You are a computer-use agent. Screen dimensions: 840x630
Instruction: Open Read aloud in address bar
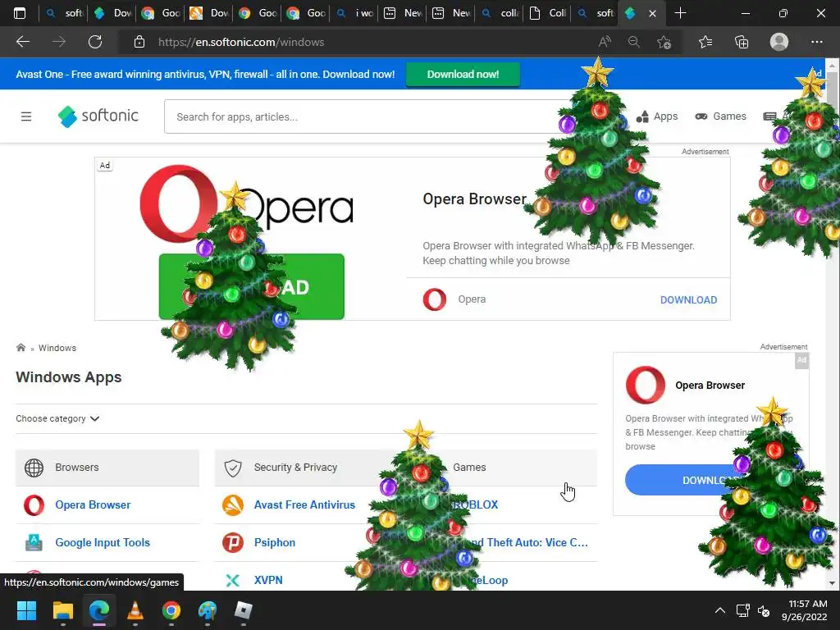[x=605, y=42]
